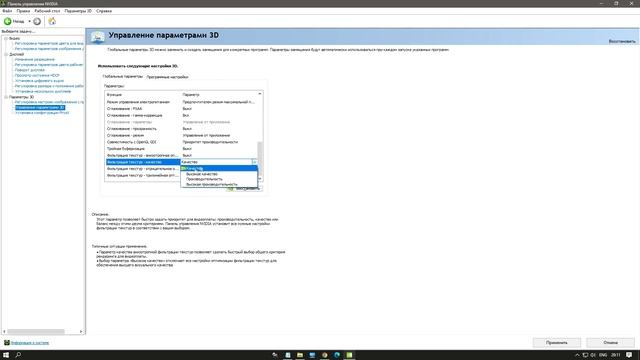
Task: Open Регулировка параметров цвета рабочего стола
Action: [49, 65]
